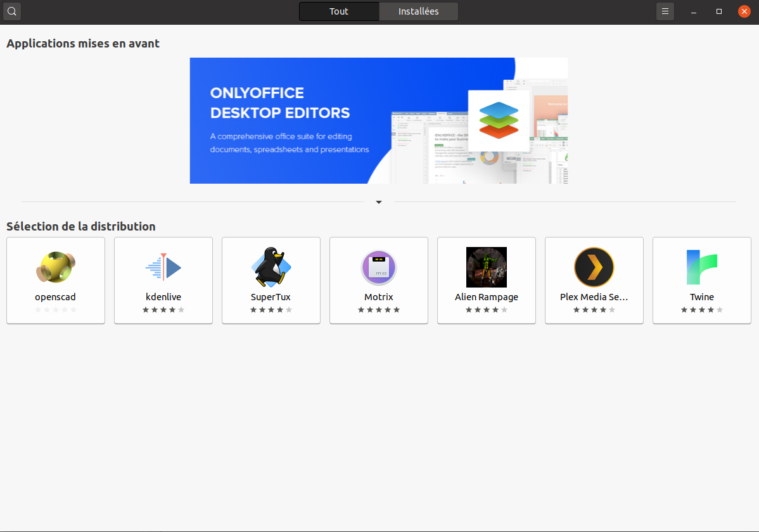The height and width of the screenshot is (532, 759).
Task: Switch to the Tout tab
Action: (x=339, y=11)
